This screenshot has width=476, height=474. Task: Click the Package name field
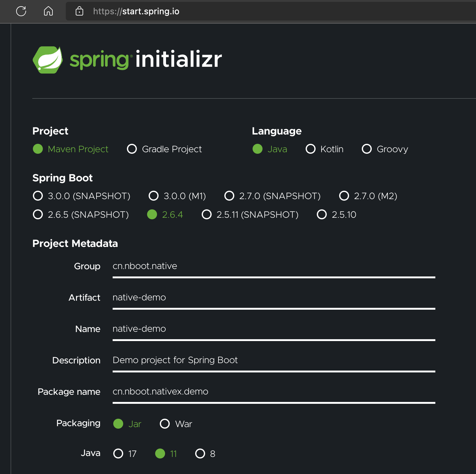273,392
